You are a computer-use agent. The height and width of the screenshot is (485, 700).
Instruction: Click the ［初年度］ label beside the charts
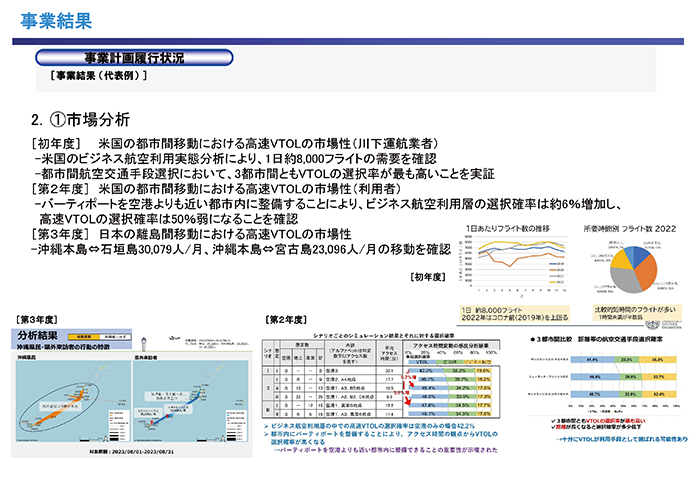pos(431,274)
